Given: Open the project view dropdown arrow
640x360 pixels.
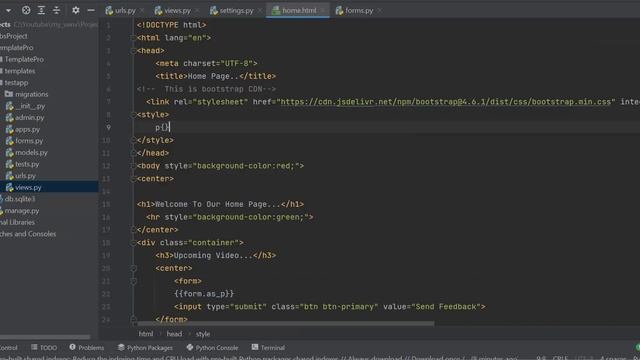Looking at the screenshot, I should pyautogui.click(x=8, y=11).
